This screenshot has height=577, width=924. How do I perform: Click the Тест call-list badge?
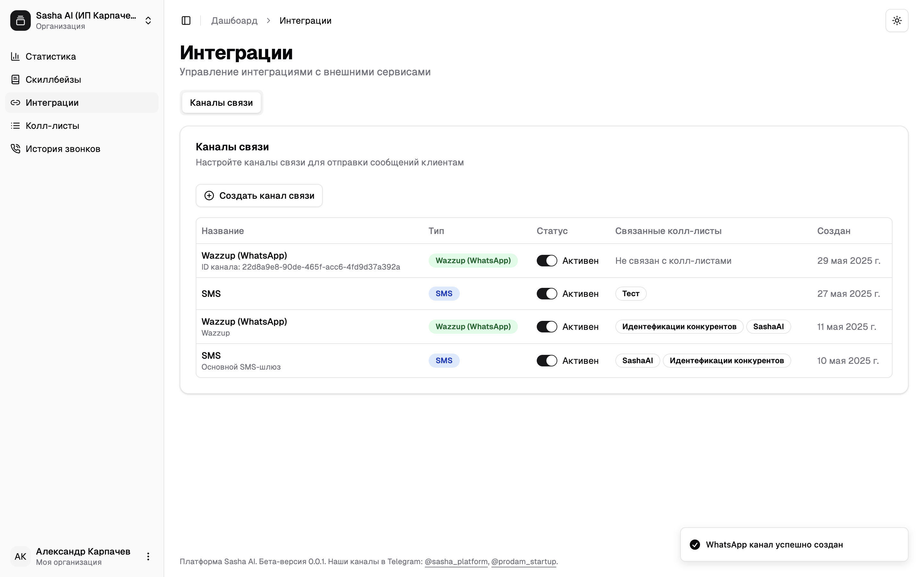pos(630,293)
